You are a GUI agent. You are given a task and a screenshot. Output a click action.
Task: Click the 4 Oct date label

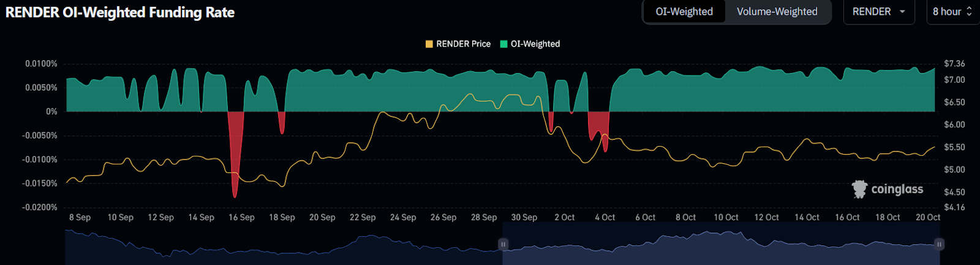click(605, 217)
